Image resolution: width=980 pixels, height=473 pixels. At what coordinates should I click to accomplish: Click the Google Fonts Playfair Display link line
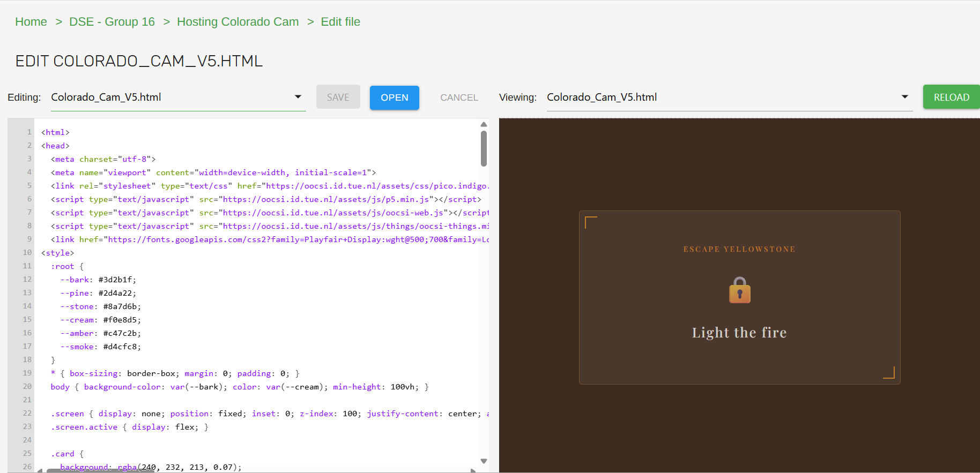(270, 239)
